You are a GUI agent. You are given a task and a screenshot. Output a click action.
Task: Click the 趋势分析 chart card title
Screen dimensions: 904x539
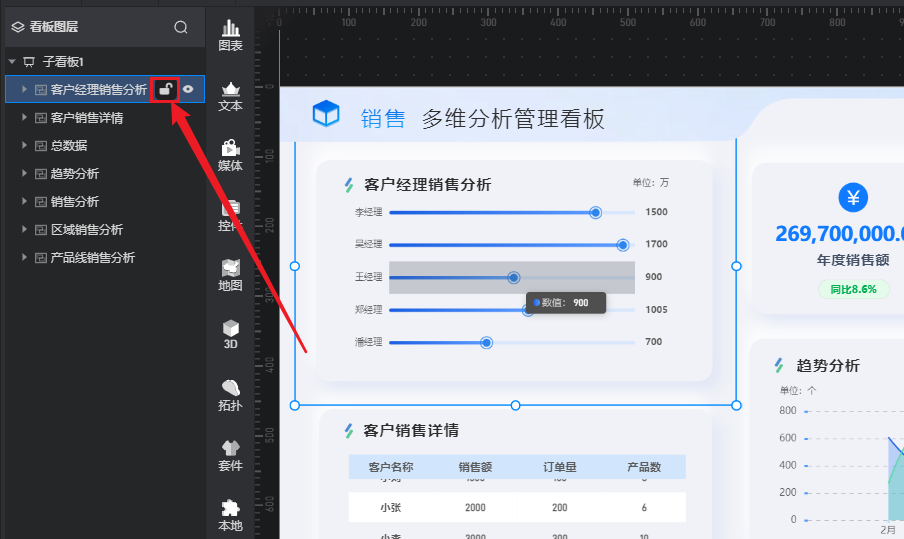[x=828, y=365]
